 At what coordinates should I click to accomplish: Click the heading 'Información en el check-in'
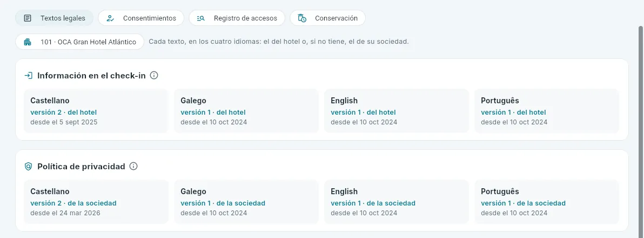[92, 76]
